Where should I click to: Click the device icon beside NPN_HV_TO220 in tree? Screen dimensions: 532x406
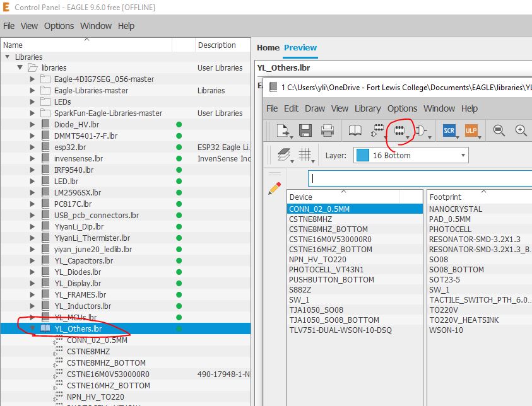pyautogui.click(x=58, y=397)
